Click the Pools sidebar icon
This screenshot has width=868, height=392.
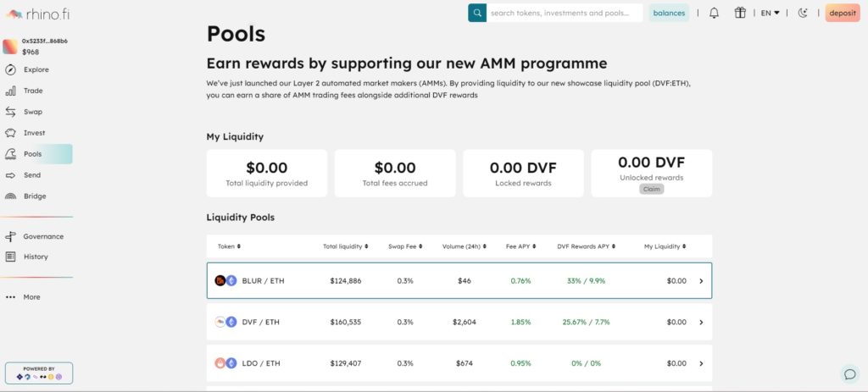(x=10, y=154)
